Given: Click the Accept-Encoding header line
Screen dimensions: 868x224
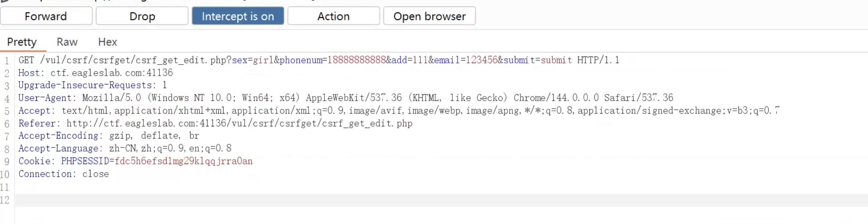Looking at the screenshot, I should 108,136.
